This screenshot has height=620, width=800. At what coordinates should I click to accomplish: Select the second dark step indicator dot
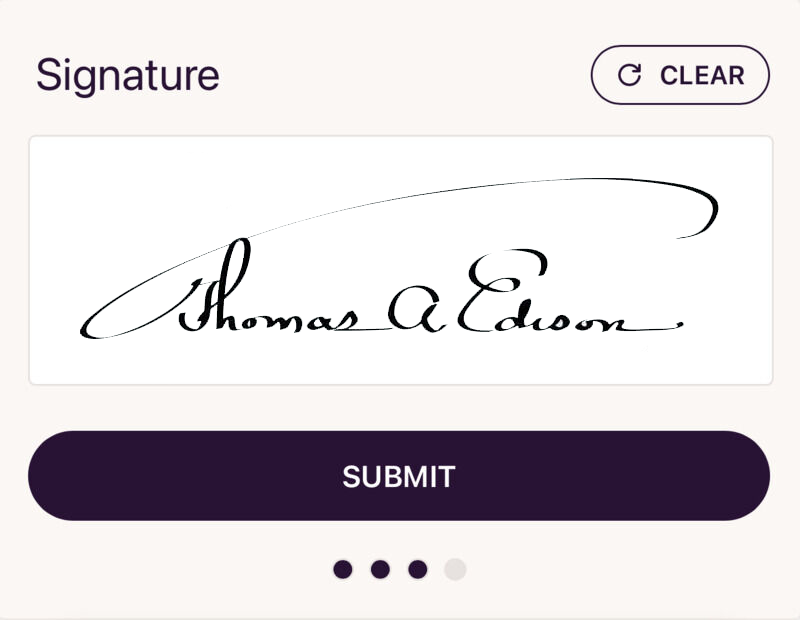(381, 569)
